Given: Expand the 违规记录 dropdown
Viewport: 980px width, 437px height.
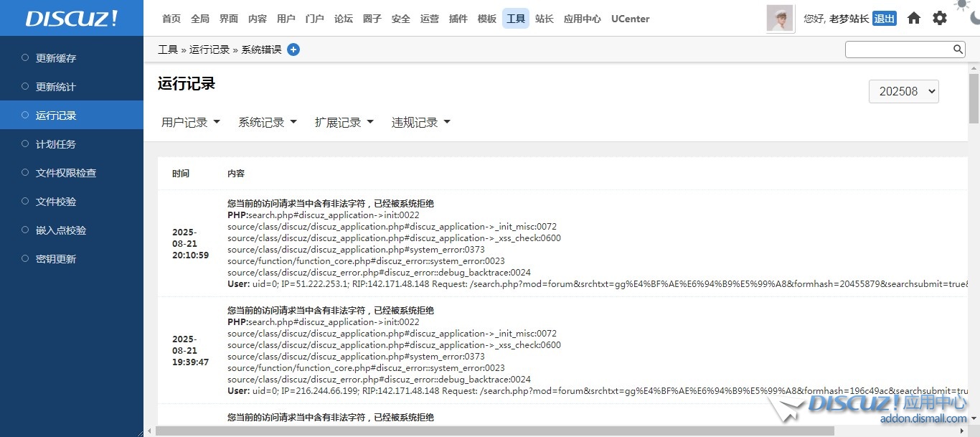Looking at the screenshot, I should pos(421,123).
